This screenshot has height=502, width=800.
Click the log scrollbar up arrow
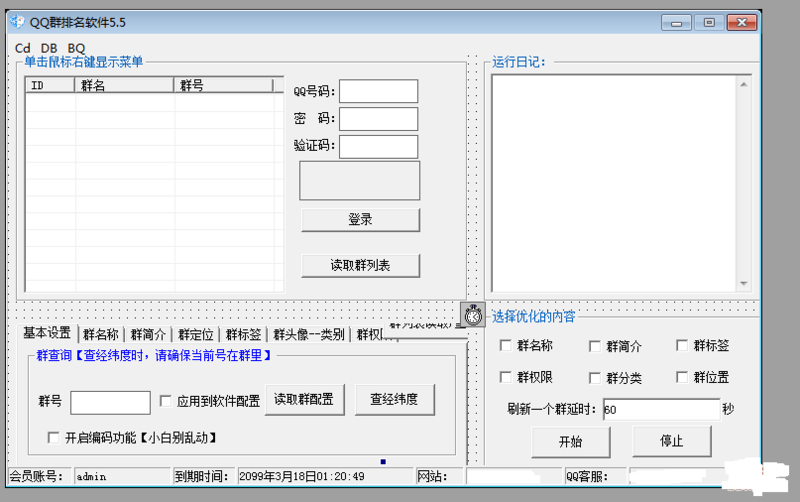coord(744,84)
